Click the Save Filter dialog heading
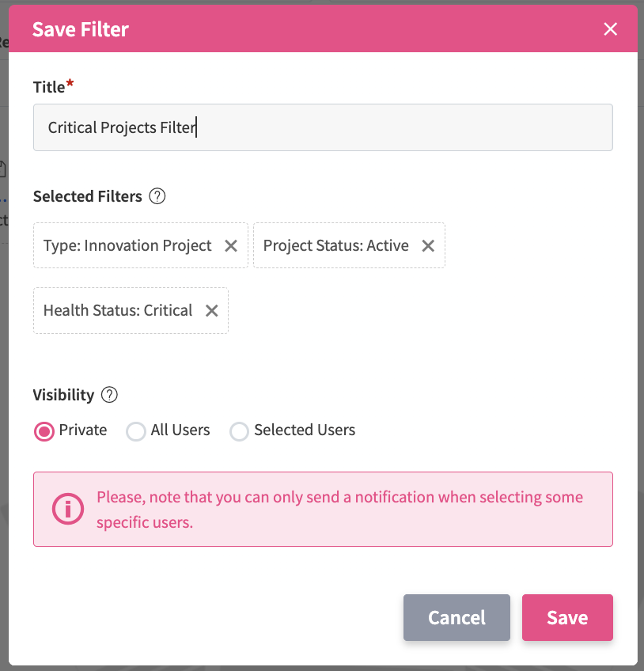Image resolution: width=644 pixels, height=671 pixels. point(81,30)
